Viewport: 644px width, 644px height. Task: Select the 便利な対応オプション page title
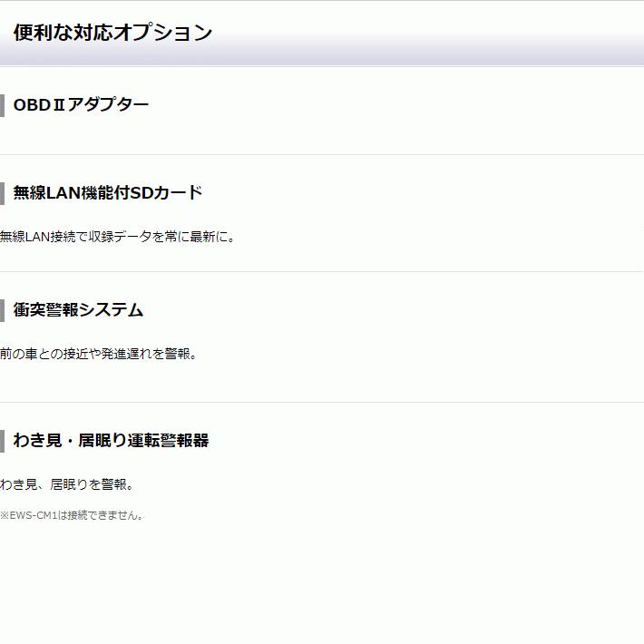(x=112, y=33)
